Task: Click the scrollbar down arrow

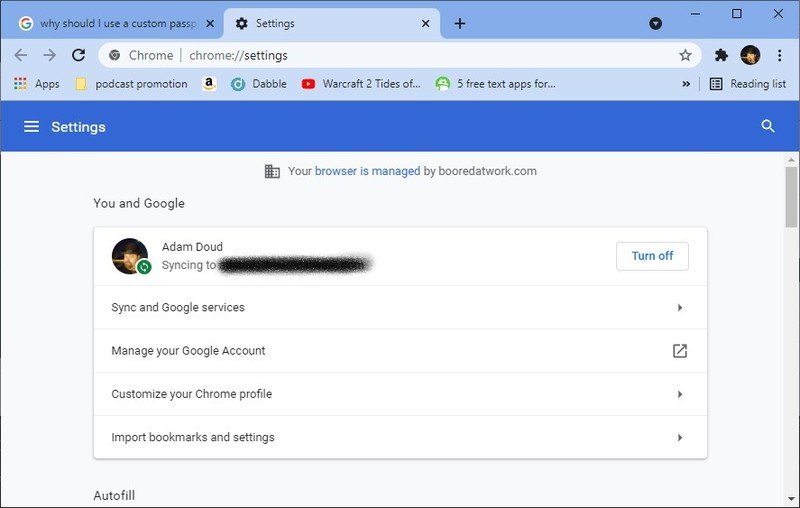Action: tap(791, 498)
